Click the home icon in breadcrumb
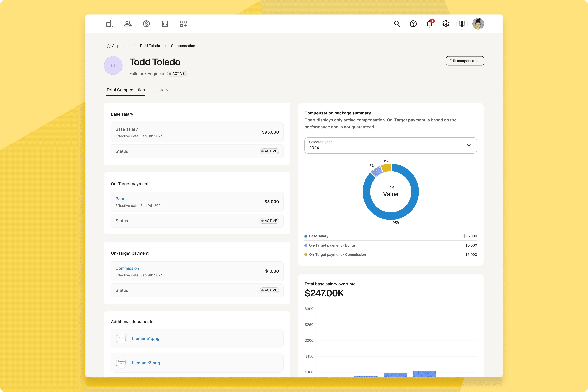Screen dimensions: 588x392 108,46
